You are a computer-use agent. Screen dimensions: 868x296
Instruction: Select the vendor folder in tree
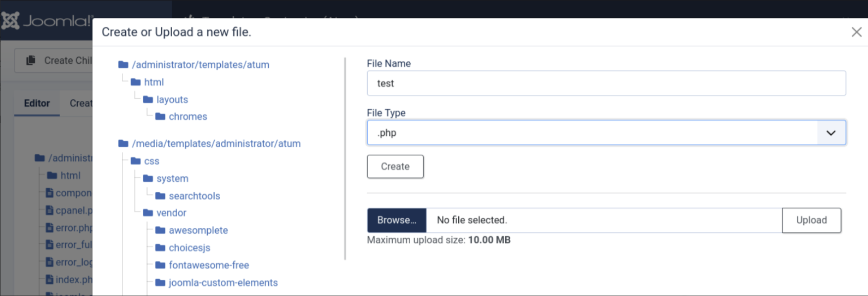point(171,213)
